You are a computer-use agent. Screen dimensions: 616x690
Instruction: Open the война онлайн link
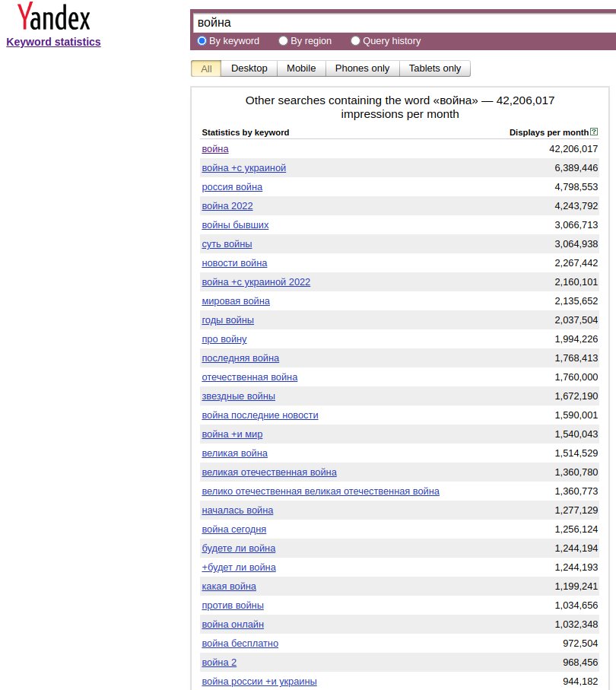[233, 625]
